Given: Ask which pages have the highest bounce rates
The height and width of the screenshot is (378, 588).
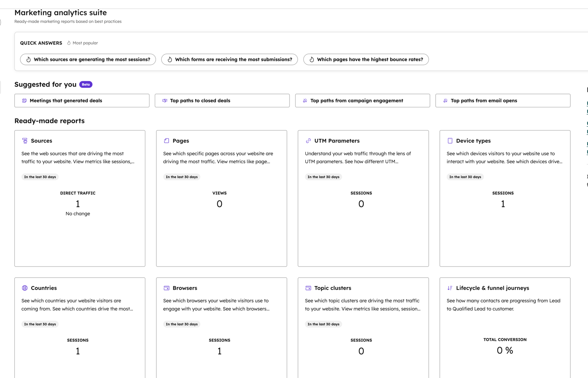Looking at the screenshot, I should (x=365, y=59).
